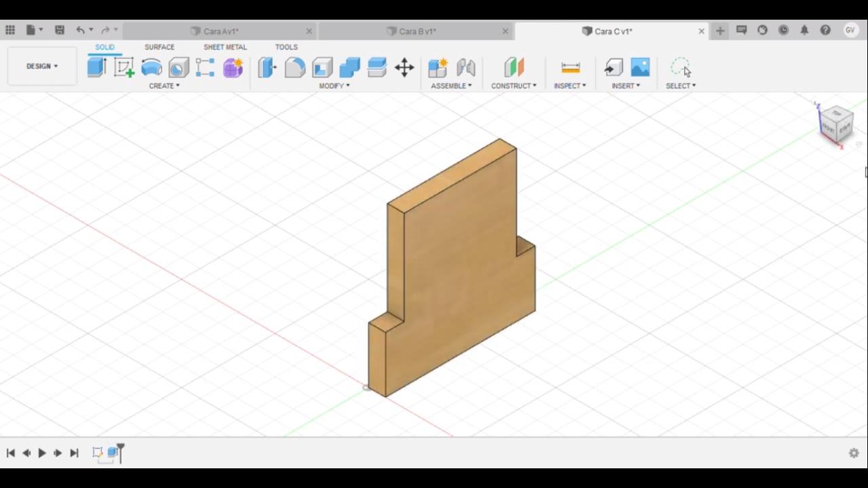
Task: Play the design timeline
Action: (42, 453)
